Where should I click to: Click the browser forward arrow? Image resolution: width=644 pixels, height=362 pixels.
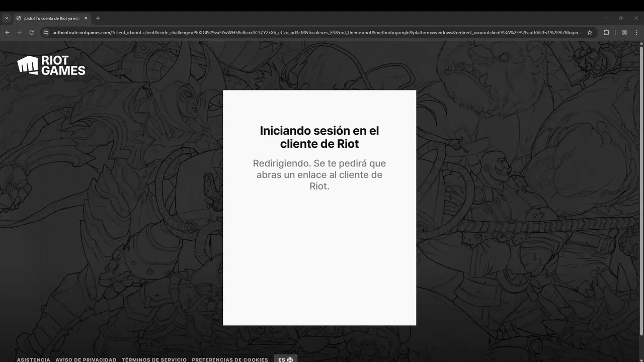click(19, 32)
